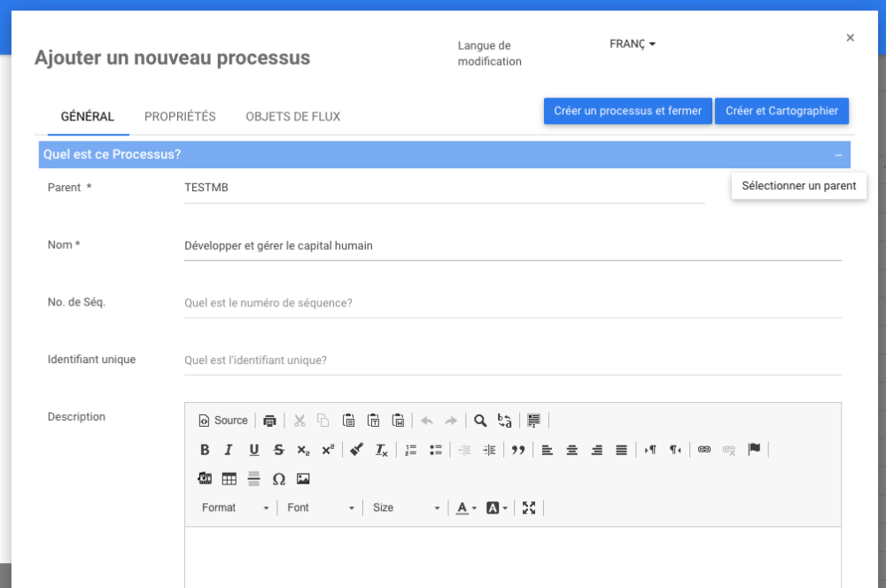Click the Nom input field

tap(512, 245)
